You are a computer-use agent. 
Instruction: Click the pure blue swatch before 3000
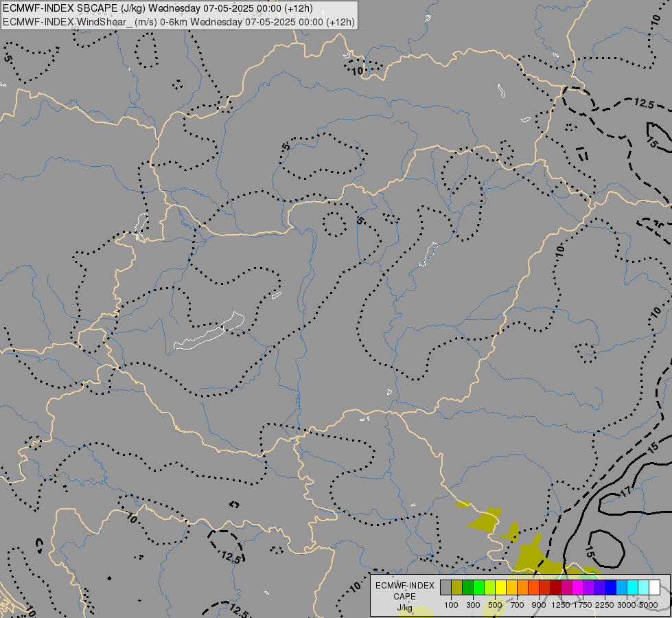click(x=610, y=587)
